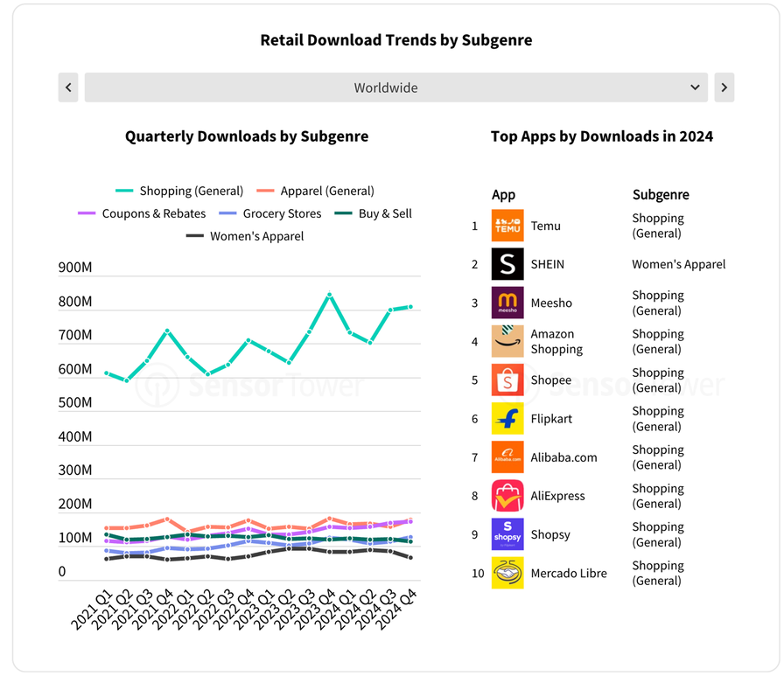The image size is (784, 676).
Task: Toggle Coupons & Rebates legend entry
Action: 142,213
